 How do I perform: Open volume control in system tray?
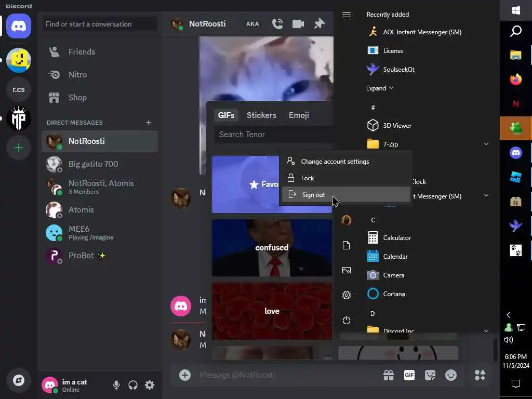pyautogui.click(x=508, y=340)
